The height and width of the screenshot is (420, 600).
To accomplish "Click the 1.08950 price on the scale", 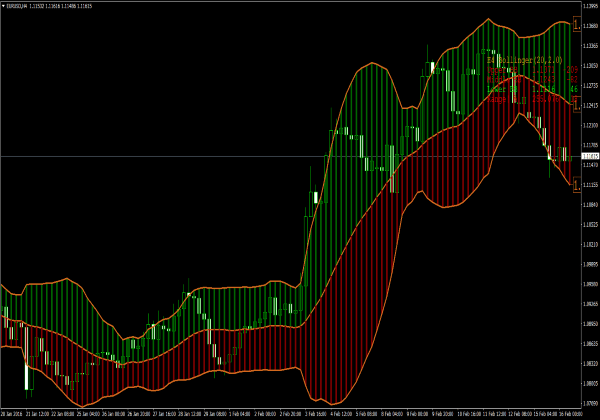I will 591,324.
